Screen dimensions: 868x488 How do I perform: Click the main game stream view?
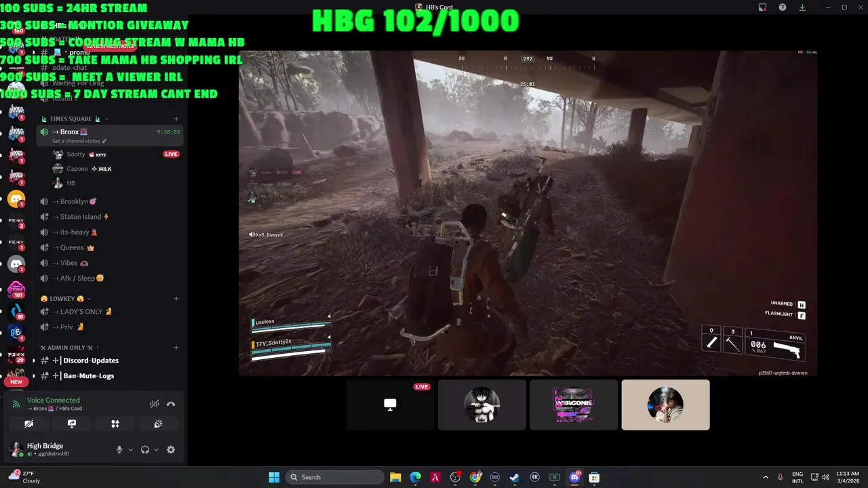528,213
